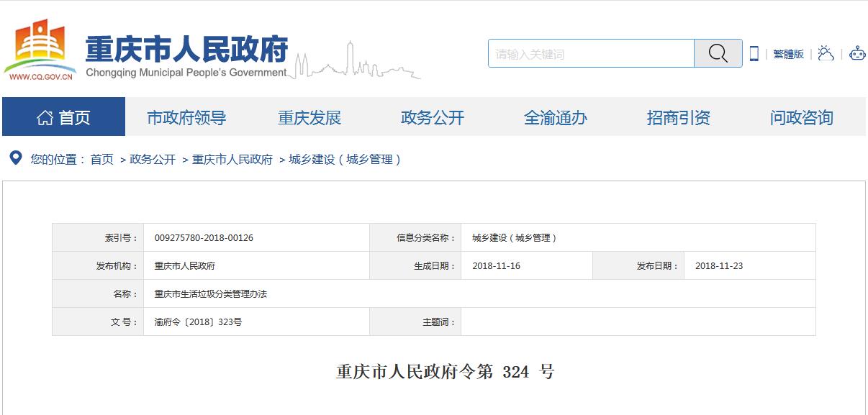Click 重庆市人民政府 in the breadcrumb
868x415 pixels.
[232, 160]
